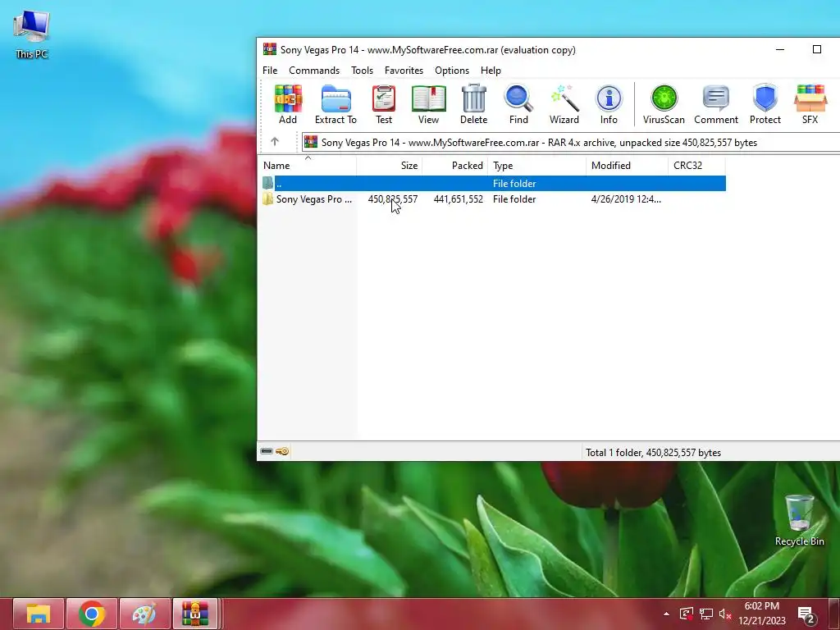Click the WinRAR title bar icon

[269, 49]
